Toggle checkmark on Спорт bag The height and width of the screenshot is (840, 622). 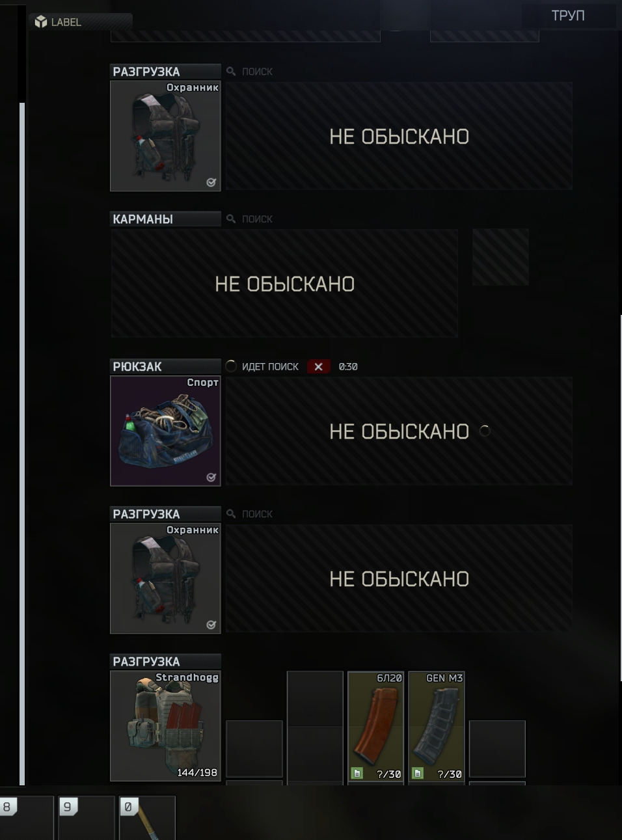211,477
